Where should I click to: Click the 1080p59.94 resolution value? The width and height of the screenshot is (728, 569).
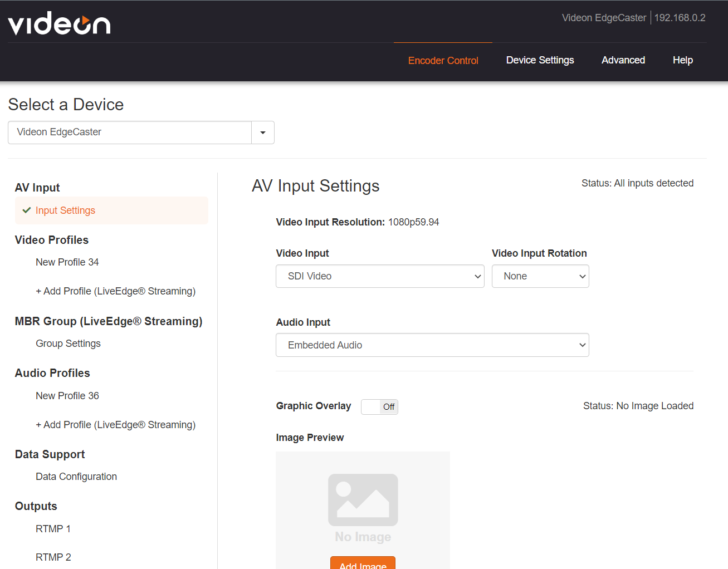pos(414,222)
